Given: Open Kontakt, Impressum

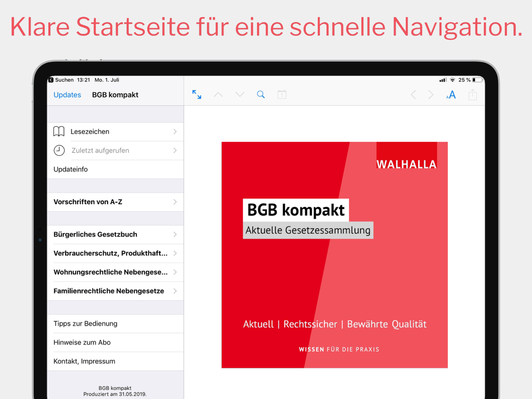Looking at the screenshot, I should pyautogui.click(x=115, y=361).
